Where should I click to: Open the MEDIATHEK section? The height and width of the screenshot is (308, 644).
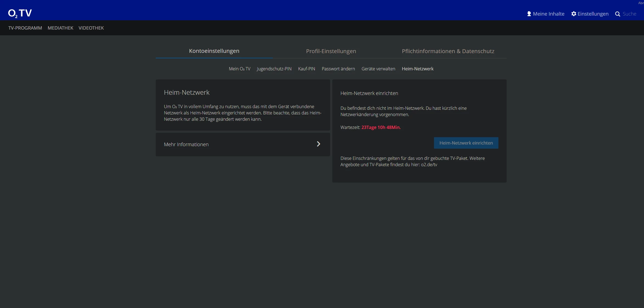[x=60, y=28]
